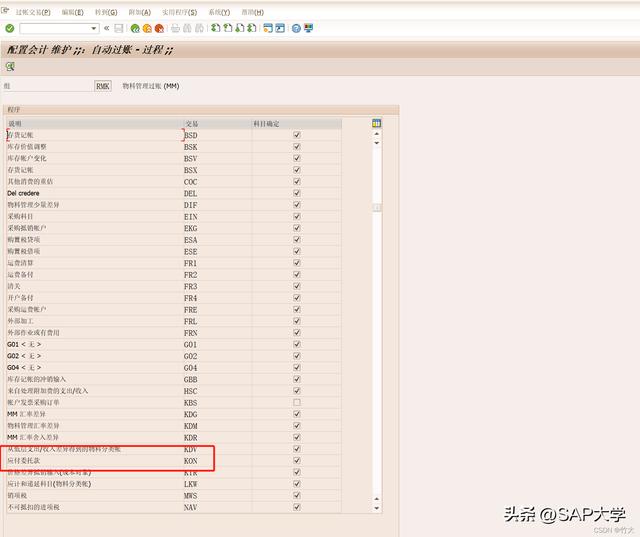Image resolution: width=640 pixels, height=537 pixels.
Task: Toggle the unchecked KBS row checkbox
Action: [296, 402]
